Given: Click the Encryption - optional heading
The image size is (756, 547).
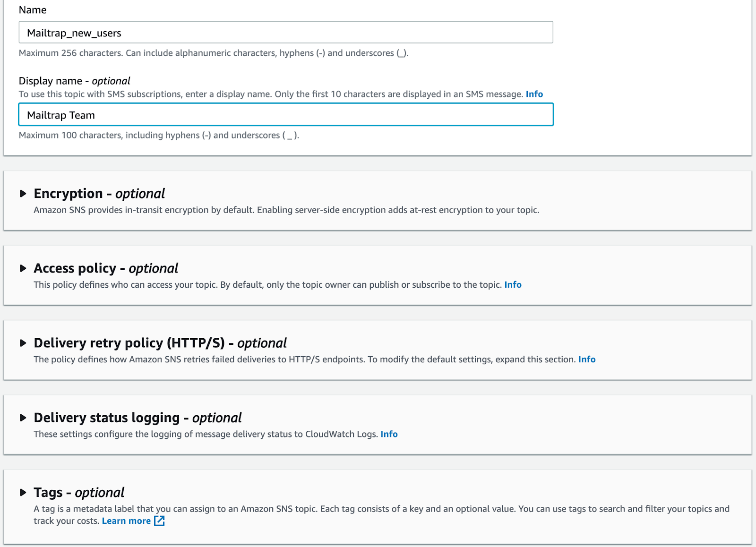Looking at the screenshot, I should pos(99,194).
